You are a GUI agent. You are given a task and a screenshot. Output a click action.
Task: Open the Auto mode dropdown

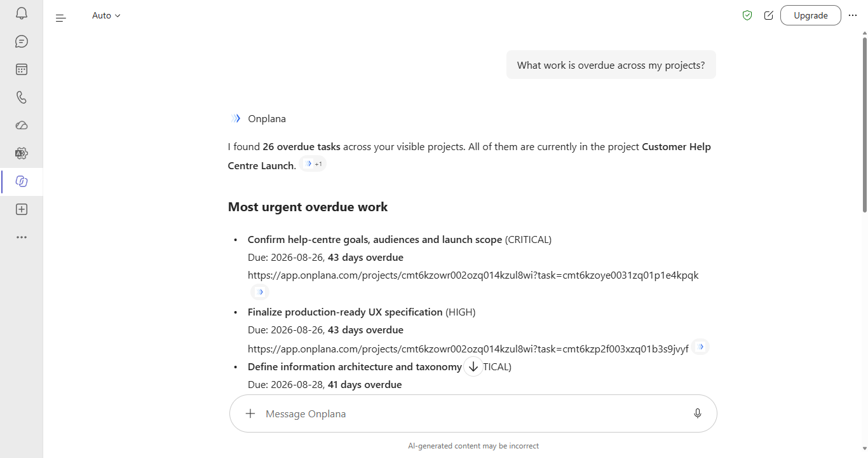[106, 15]
